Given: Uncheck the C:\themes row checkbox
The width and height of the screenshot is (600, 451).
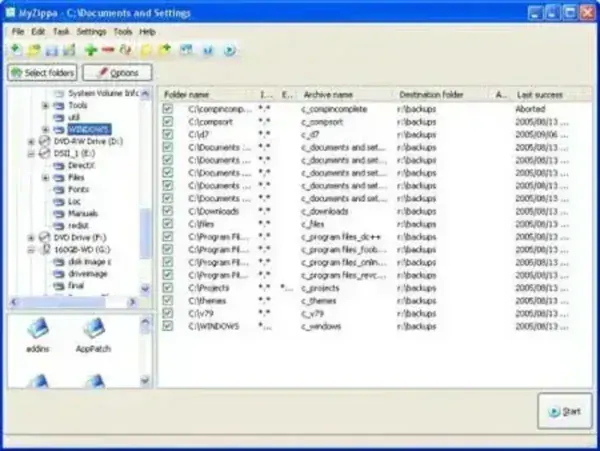Looking at the screenshot, I should click(168, 301).
